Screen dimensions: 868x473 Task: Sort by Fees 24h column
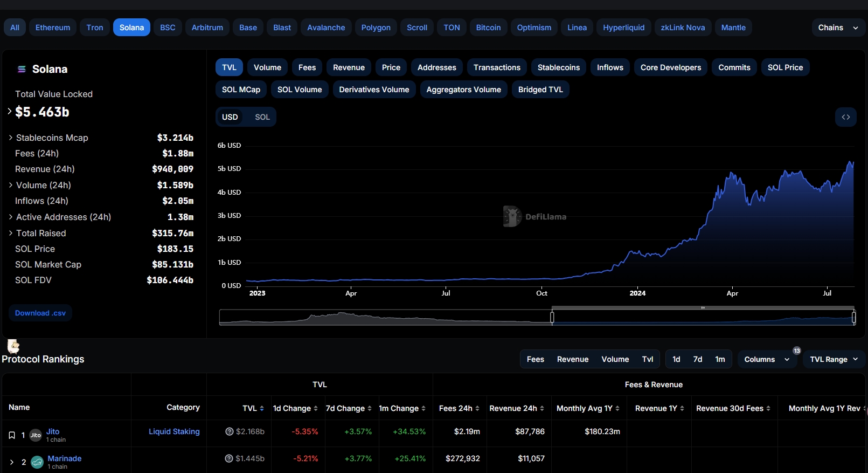point(477,408)
